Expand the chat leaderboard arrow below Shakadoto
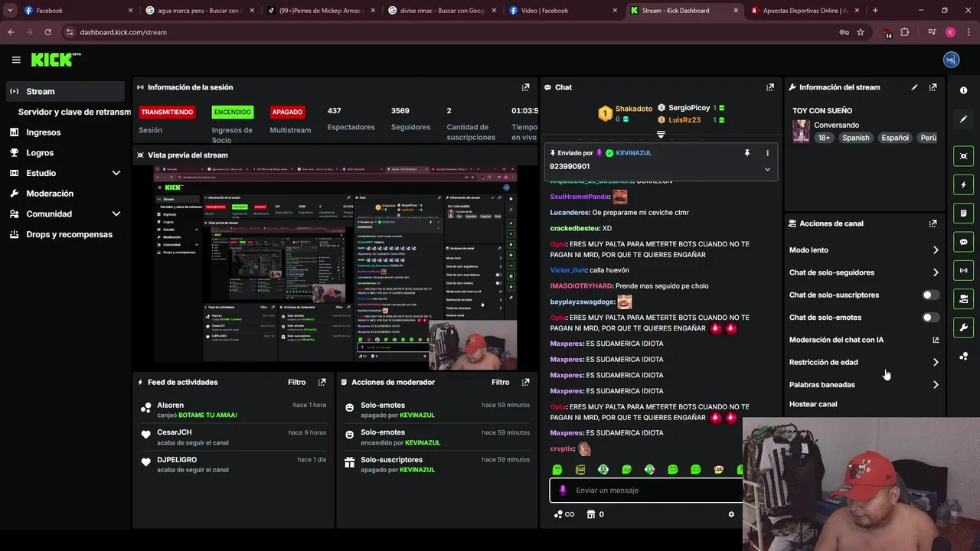This screenshot has height=551, width=980. (x=661, y=134)
